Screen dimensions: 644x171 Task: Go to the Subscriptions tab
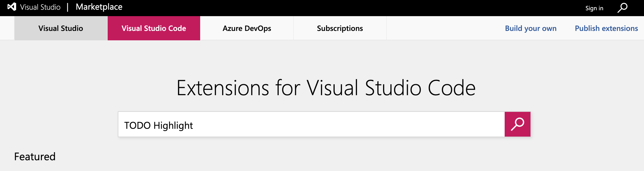[340, 28]
